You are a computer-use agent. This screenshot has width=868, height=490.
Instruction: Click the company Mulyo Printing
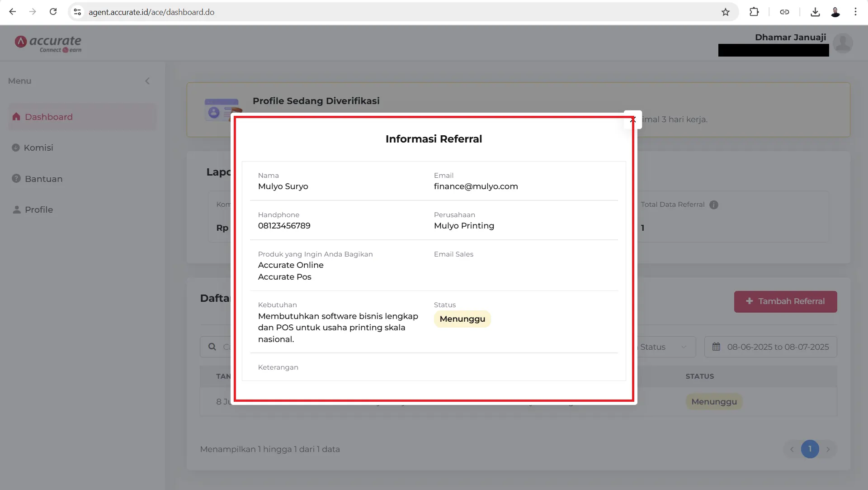(x=464, y=226)
